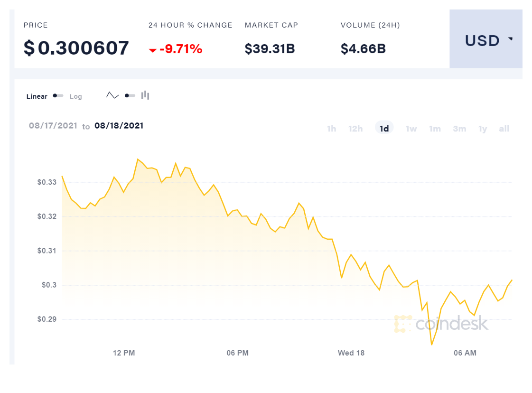This screenshot has height=393, width=532.
Task: Click the Linear scale label
Action: point(37,96)
